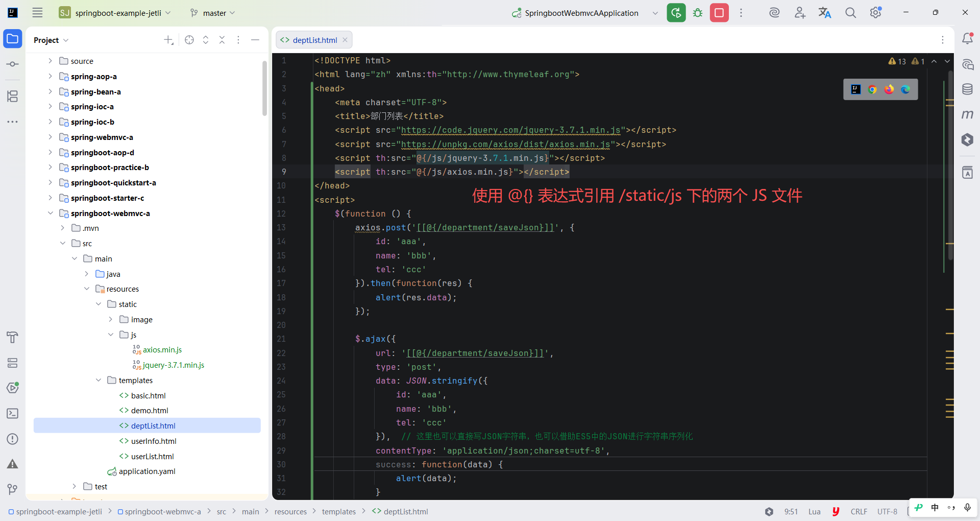Open the Commit tool window
Image resolution: width=980 pixels, height=521 pixels.
click(13, 64)
